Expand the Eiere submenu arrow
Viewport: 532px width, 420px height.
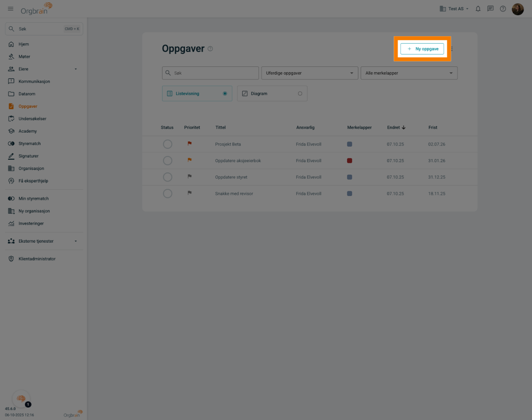click(x=76, y=69)
